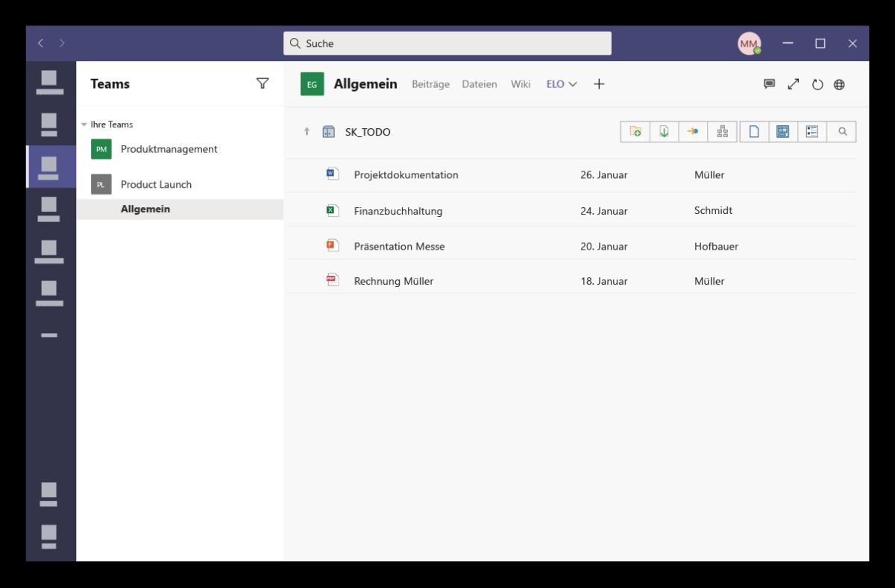Click the date 20. Januar
The image size is (895, 588).
point(604,246)
